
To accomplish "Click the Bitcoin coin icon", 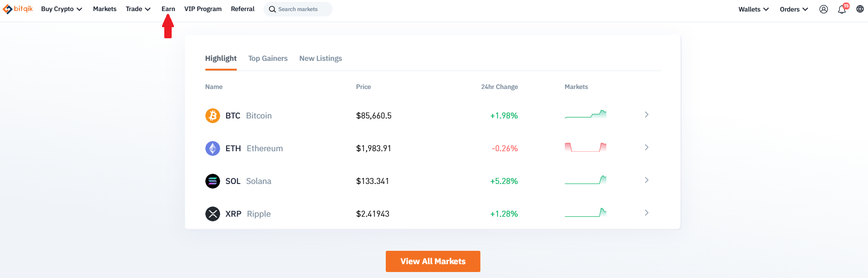I will 213,116.
